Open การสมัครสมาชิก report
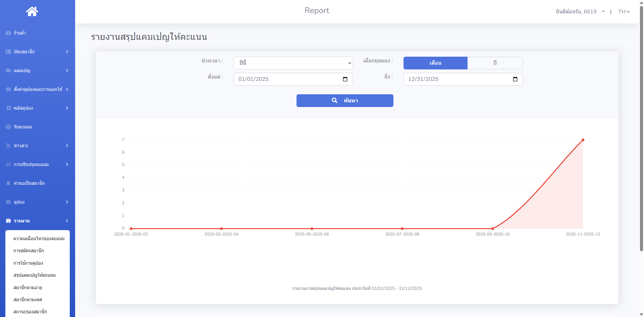Image resolution: width=644 pixels, height=317 pixels. click(x=29, y=251)
